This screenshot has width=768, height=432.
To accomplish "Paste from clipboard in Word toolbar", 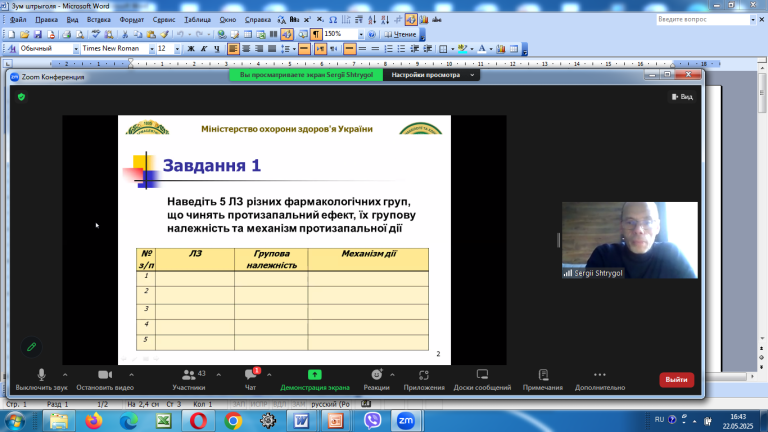I will pyautogui.click(x=151, y=34).
